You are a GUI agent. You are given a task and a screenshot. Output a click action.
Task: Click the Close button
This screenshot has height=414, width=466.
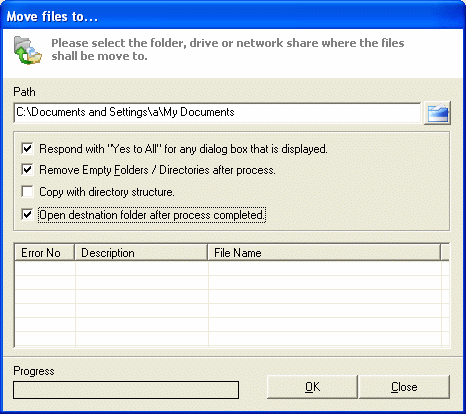(404, 387)
